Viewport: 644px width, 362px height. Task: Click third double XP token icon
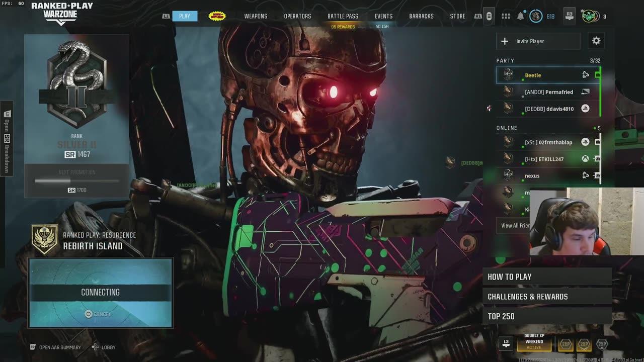pyautogui.click(x=602, y=344)
